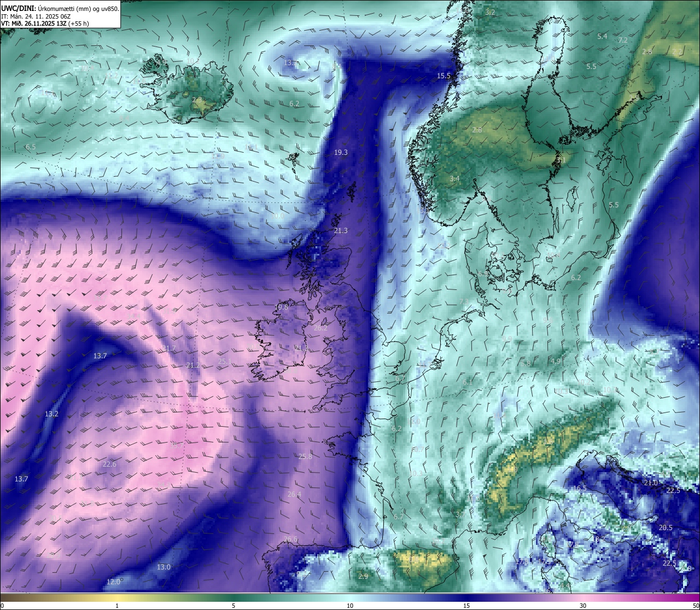This screenshot has width=700, height=610.
Task: Click the 3.4 value over southern Norway
Action: [x=454, y=179]
